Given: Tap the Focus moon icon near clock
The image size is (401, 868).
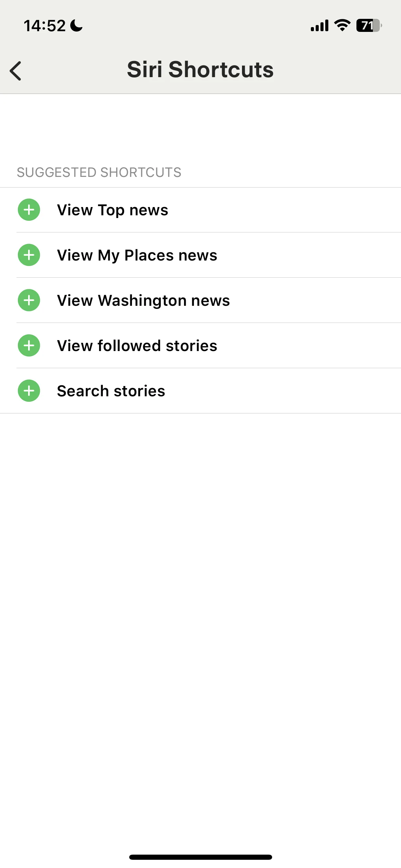Looking at the screenshot, I should (76, 25).
